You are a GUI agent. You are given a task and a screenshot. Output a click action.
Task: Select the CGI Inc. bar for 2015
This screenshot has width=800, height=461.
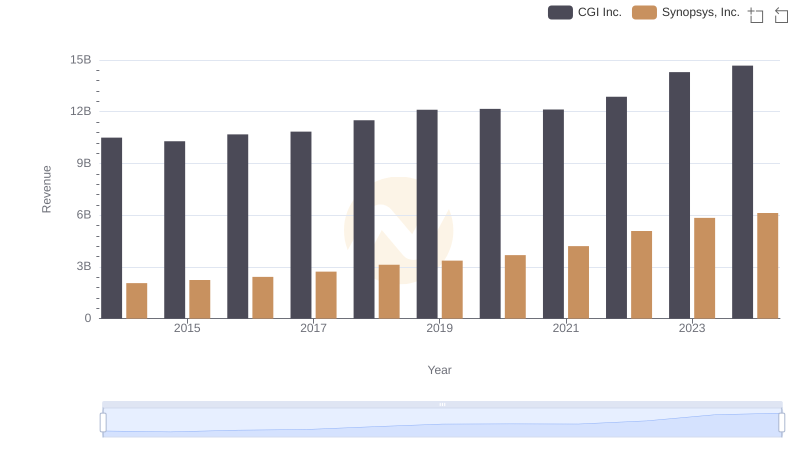point(174,230)
